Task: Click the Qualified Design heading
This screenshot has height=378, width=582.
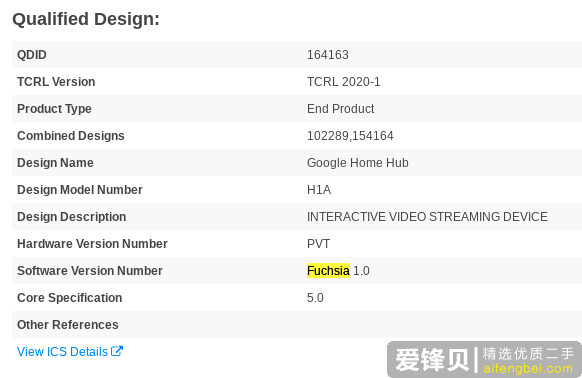Action: tap(86, 19)
